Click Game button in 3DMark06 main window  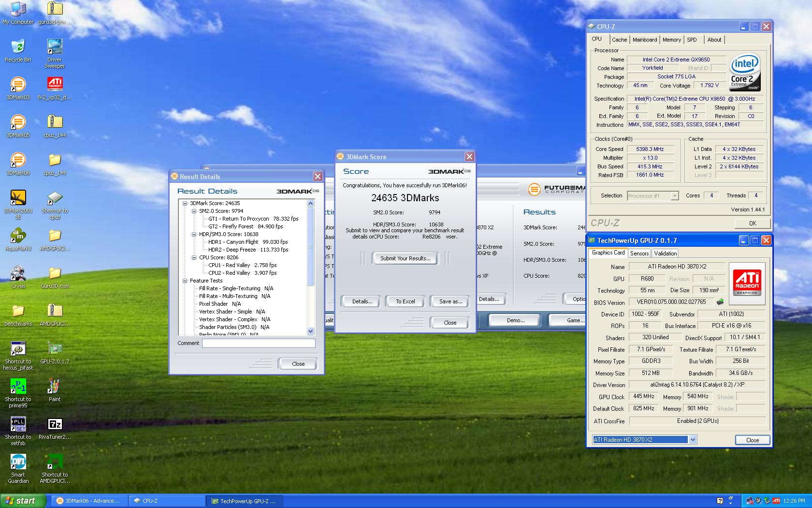point(568,320)
